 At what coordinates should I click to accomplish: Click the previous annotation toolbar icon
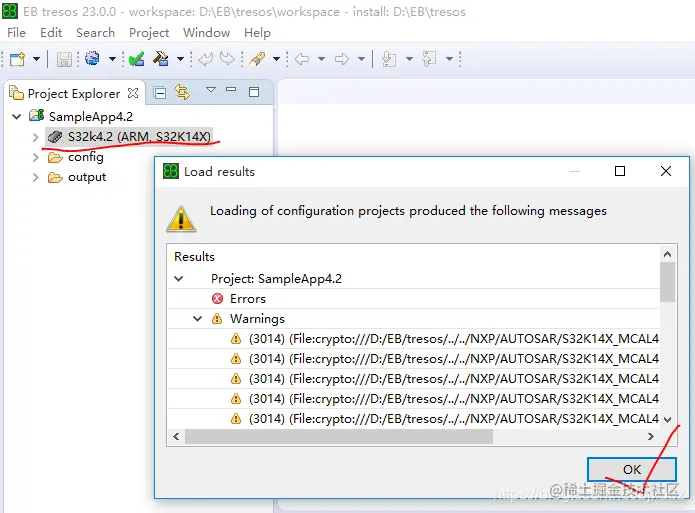point(429,59)
